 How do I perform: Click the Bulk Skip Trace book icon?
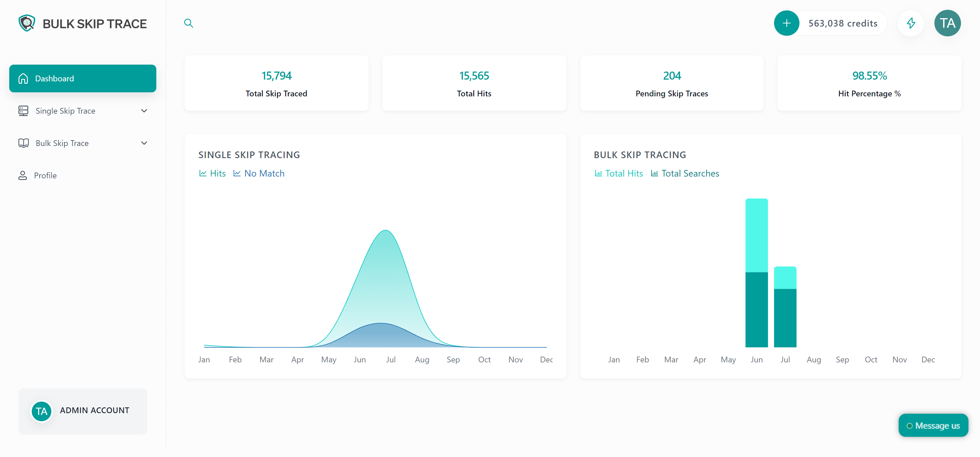(x=23, y=143)
